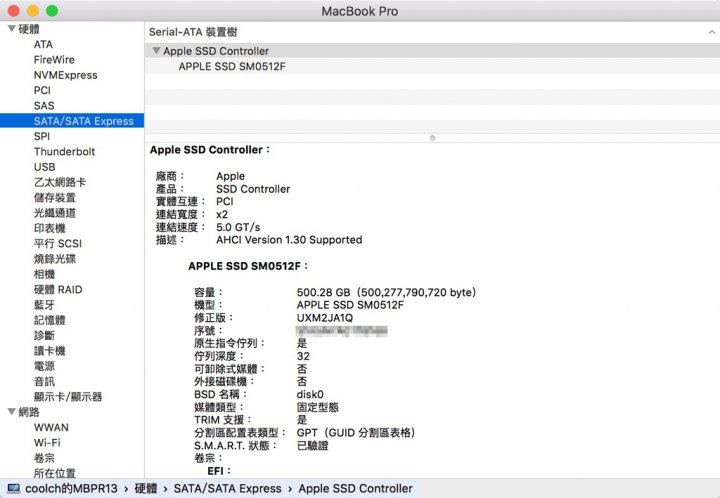Click the Serial-ATA column sort chevron
This screenshot has width=720, height=498.
(x=711, y=32)
